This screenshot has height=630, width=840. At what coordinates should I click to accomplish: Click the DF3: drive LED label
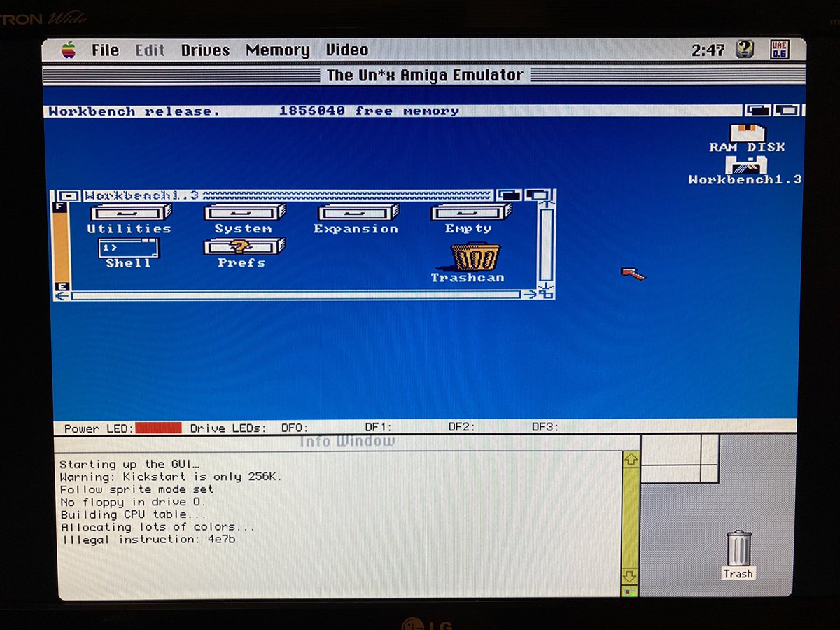[x=545, y=426]
